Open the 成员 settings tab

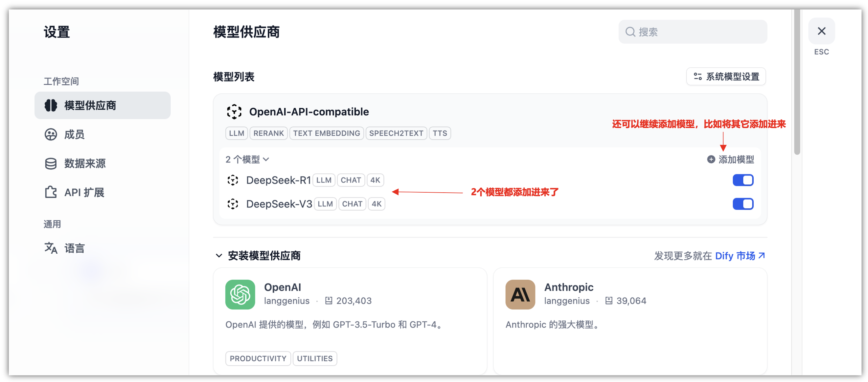pyautogui.click(x=74, y=134)
